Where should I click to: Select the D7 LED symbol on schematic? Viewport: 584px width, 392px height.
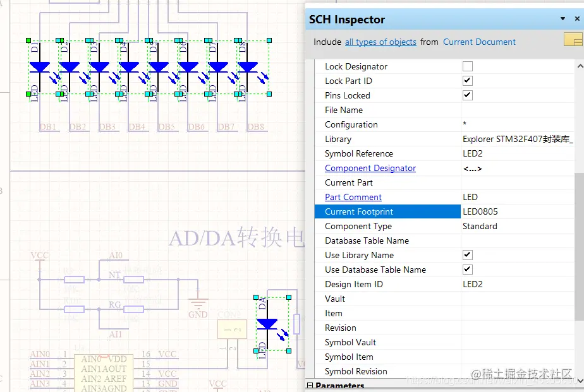218,68
